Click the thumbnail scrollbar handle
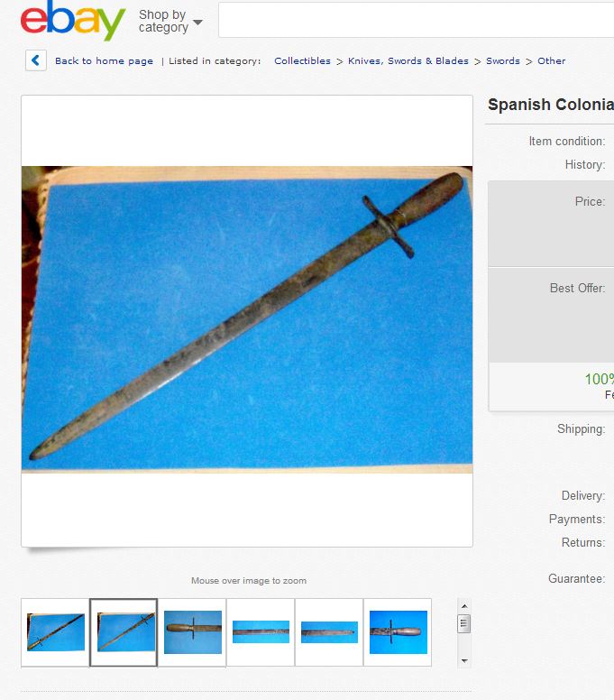The image size is (614, 700). [464, 623]
